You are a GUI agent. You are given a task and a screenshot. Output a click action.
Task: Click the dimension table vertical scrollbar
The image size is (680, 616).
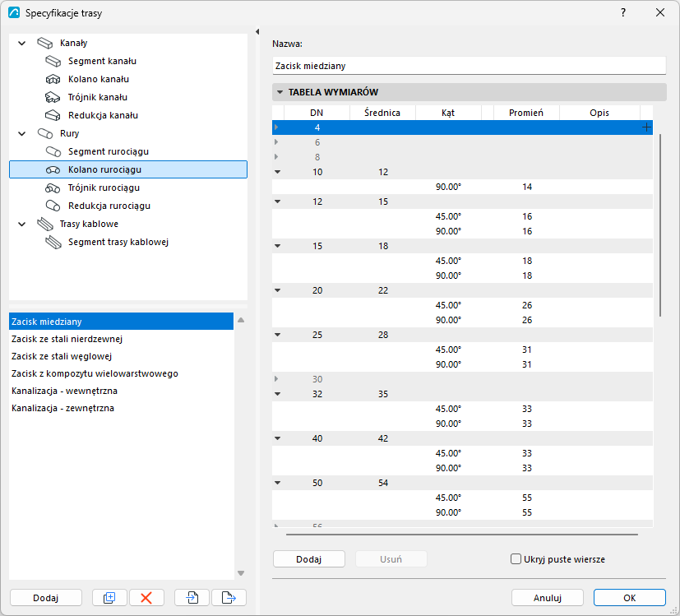coord(660,225)
